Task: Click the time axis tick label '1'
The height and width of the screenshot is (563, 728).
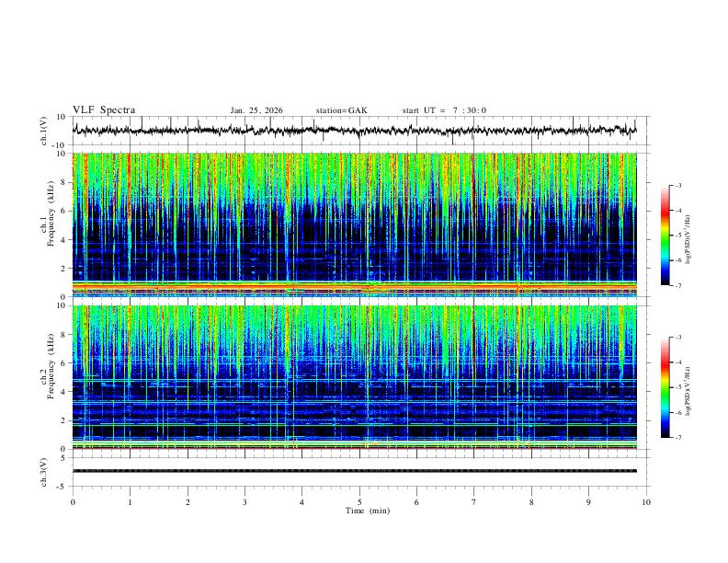Action: coord(130,502)
